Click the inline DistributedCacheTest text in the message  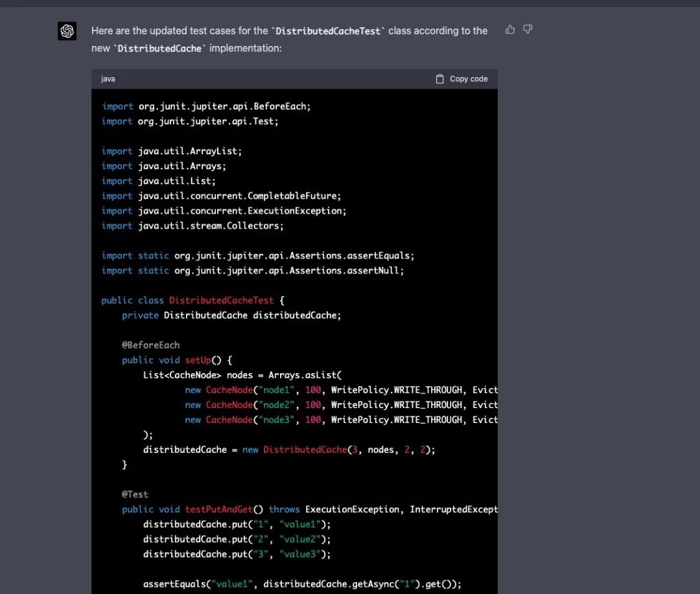tap(329, 31)
